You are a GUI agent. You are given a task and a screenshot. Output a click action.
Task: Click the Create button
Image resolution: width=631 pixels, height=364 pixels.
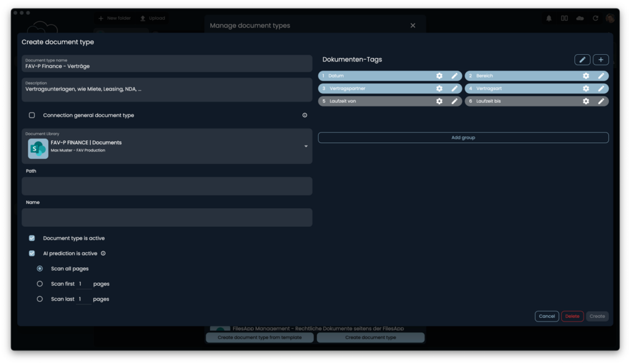597,316
